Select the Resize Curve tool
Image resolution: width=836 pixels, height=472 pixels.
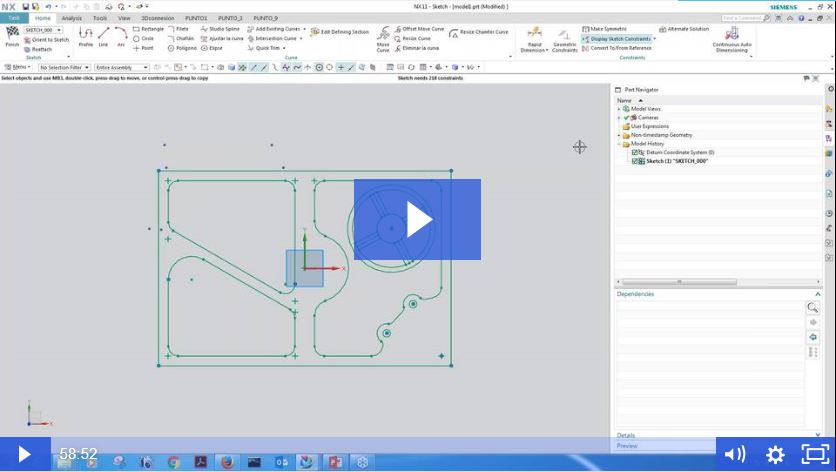coord(413,38)
